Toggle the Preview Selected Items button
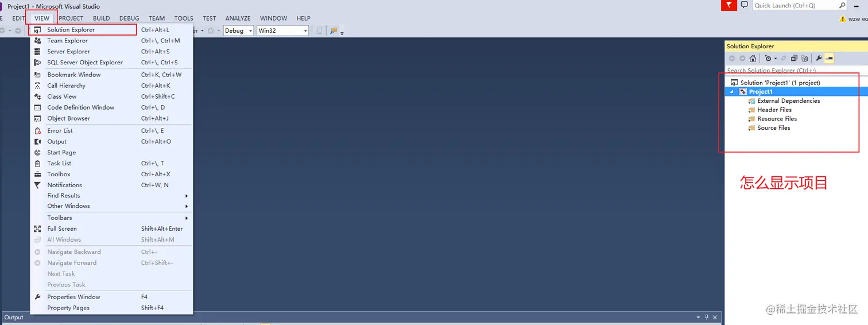 (829, 58)
